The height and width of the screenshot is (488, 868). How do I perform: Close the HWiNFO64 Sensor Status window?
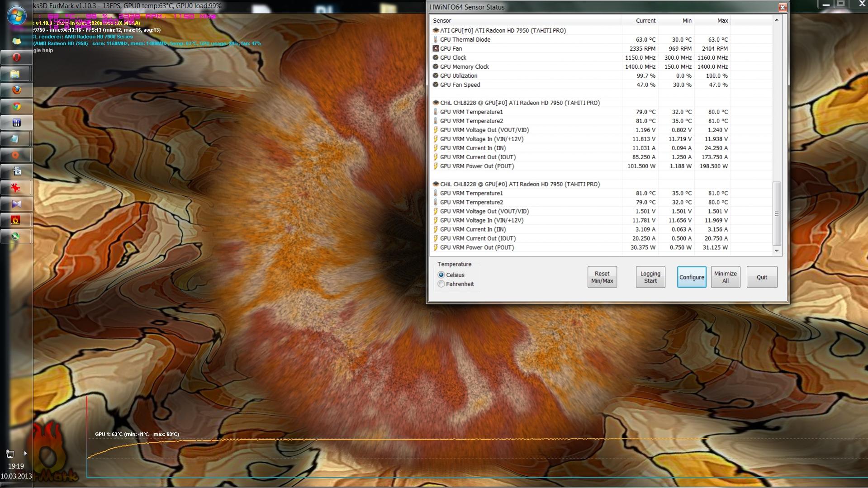(783, 7)
